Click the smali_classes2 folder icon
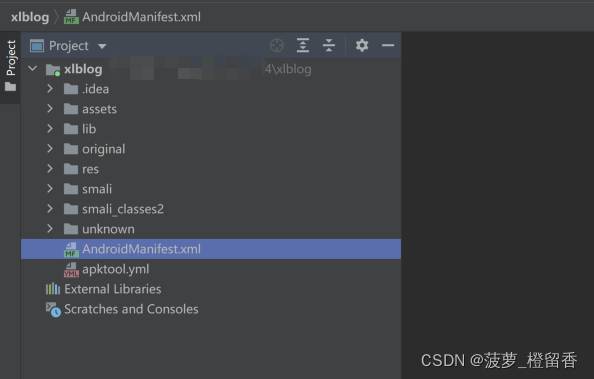Screen dimensions: 594x379 click(x=71, y=209)
